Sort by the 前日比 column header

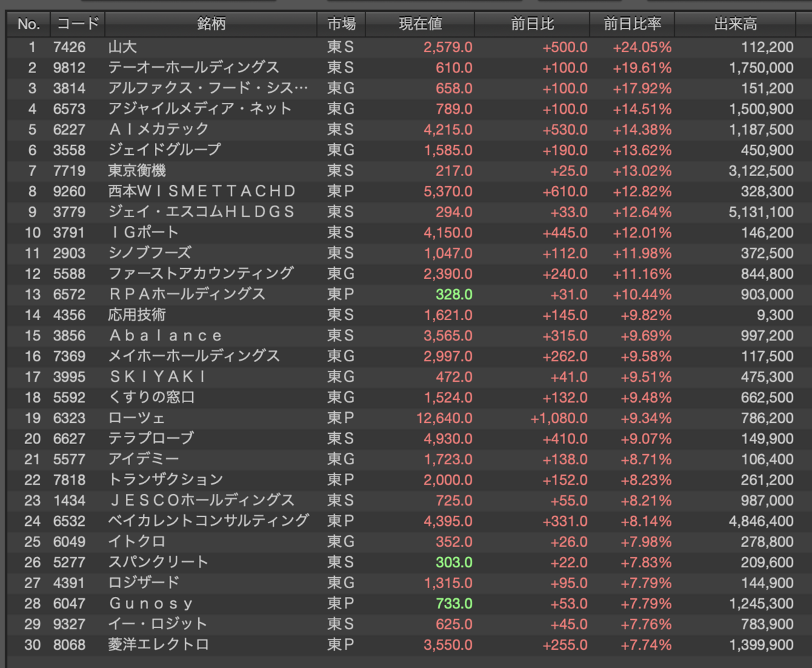533,25
